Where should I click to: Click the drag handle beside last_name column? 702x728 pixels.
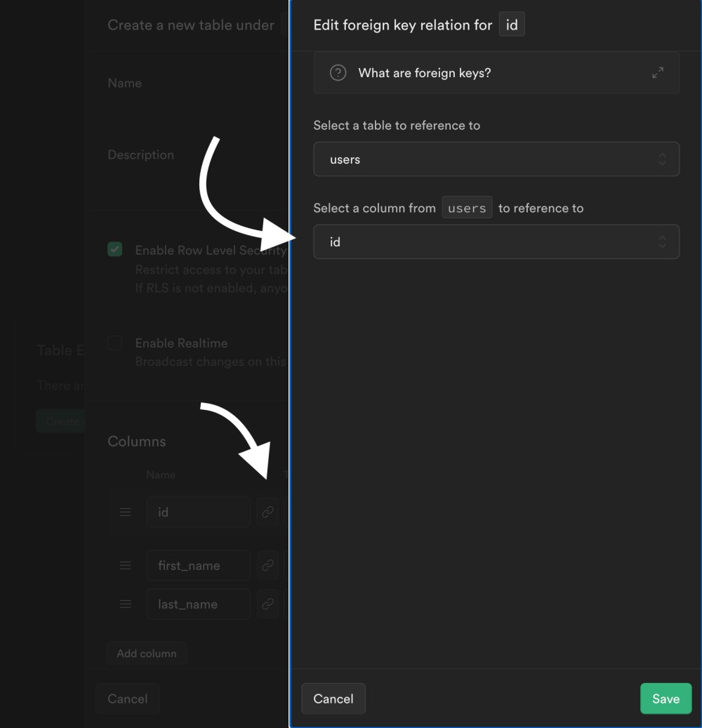(126, 604)
